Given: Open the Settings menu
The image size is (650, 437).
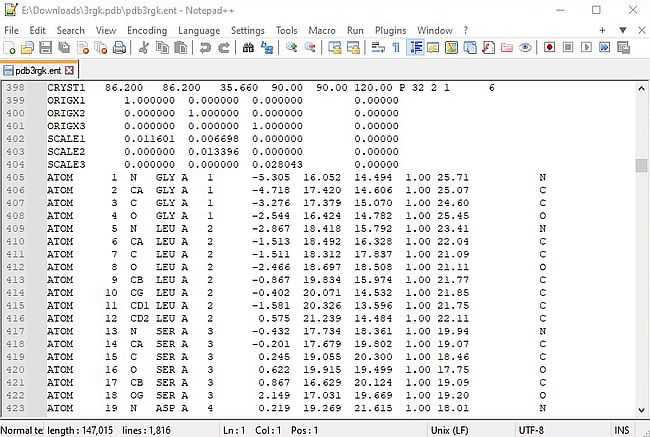Looking at the screenshot, I should click(247, 31).
